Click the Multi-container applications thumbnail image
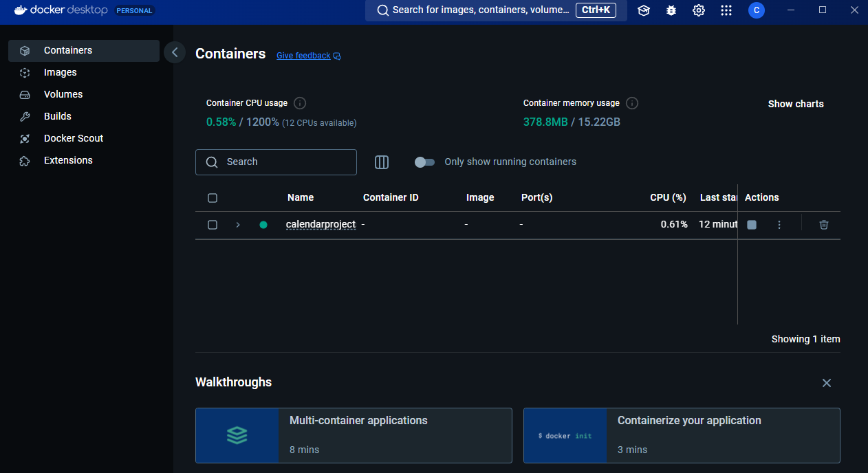Screen dimensions: 868x473 click(237, 435)
